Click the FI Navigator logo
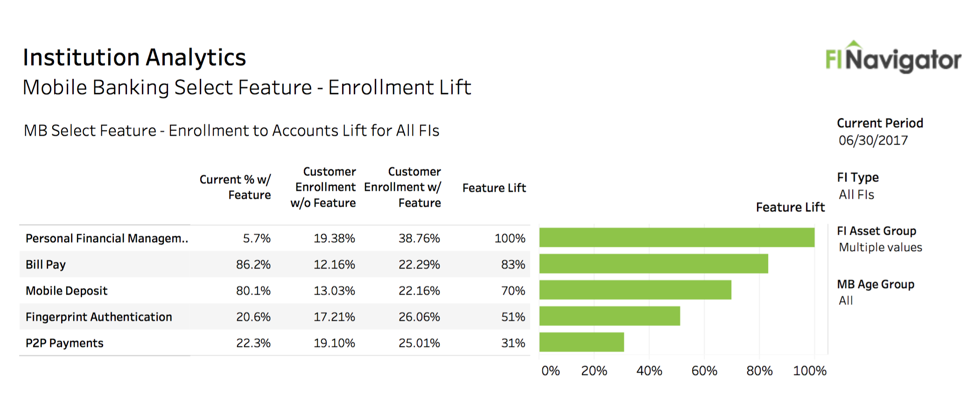This screenshot has width=980, height=410. point(893,58)
